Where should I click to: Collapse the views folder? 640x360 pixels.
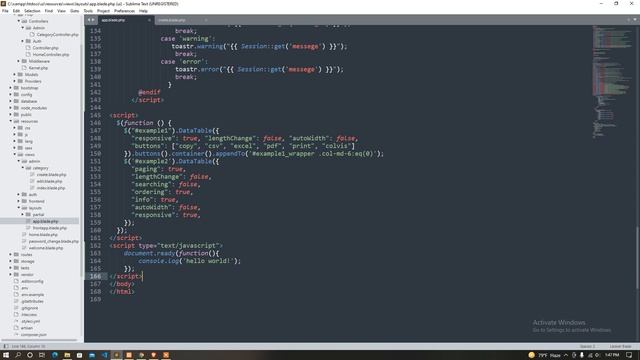point(14,155)
